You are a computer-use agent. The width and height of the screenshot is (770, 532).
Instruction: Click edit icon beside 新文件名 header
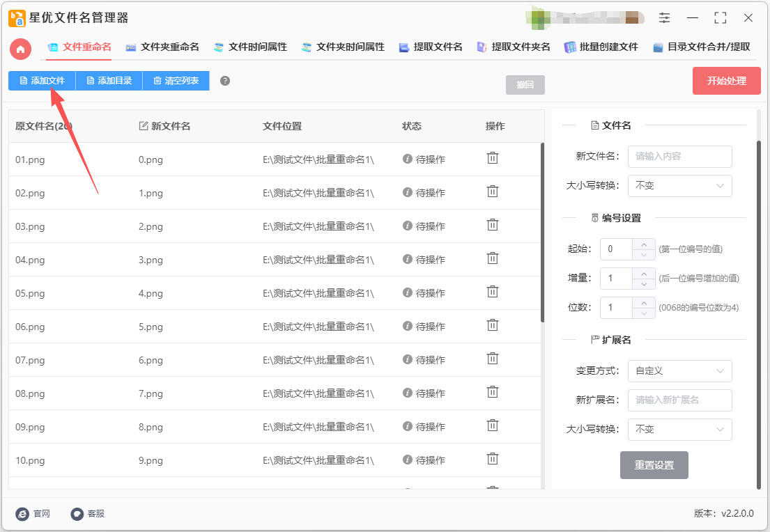tap(144, 126)
